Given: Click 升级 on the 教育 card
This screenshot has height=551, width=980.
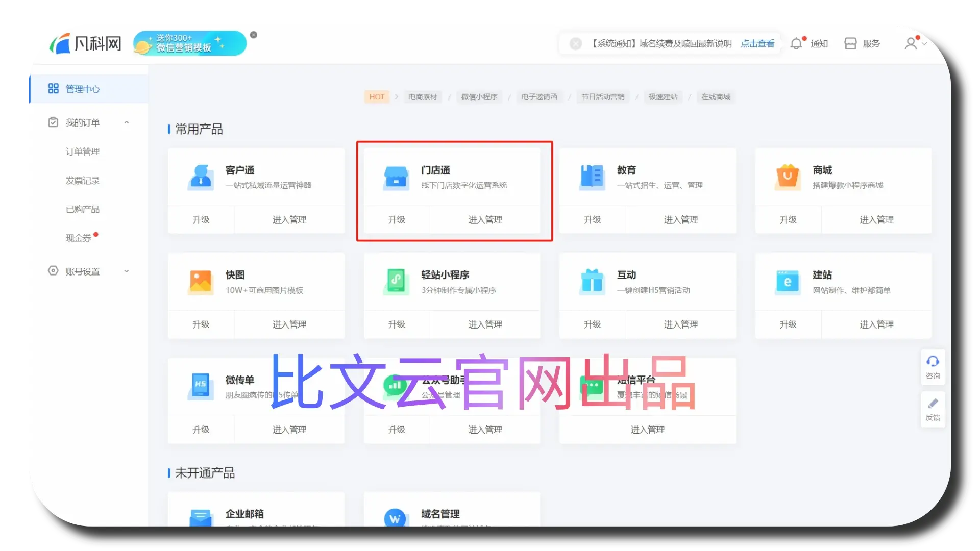Looking at the screenshot, I should [x=593, y=220].
